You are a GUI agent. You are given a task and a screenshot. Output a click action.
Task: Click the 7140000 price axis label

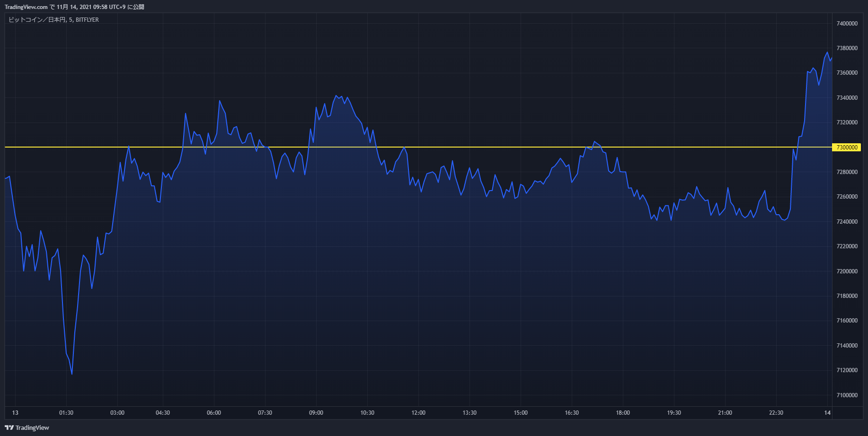tap(847, 346)
